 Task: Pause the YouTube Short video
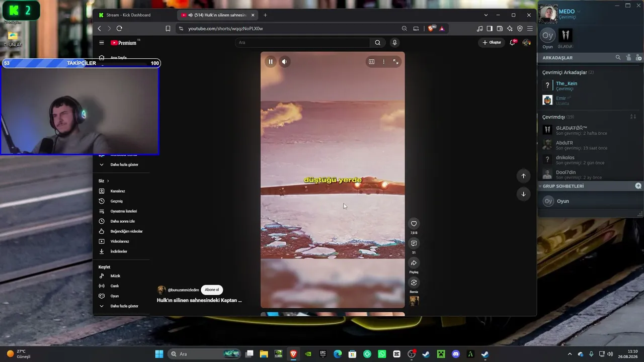(x=271, y=62)
